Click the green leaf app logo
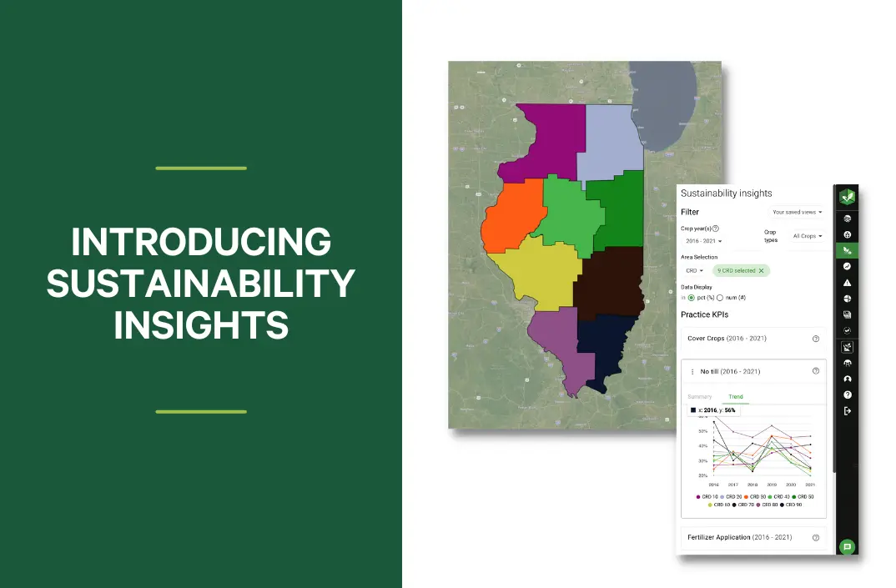Screen dimensions: 896x588 847,197
